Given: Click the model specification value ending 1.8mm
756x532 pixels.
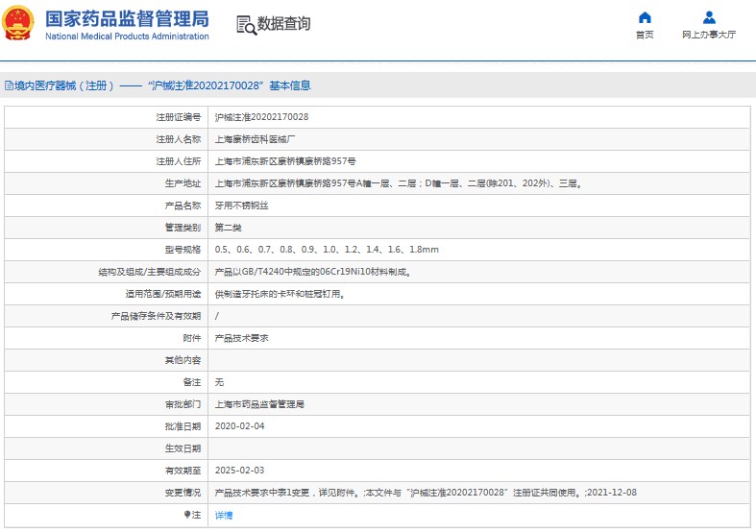Looking at the screenshot, I should 327,250.
